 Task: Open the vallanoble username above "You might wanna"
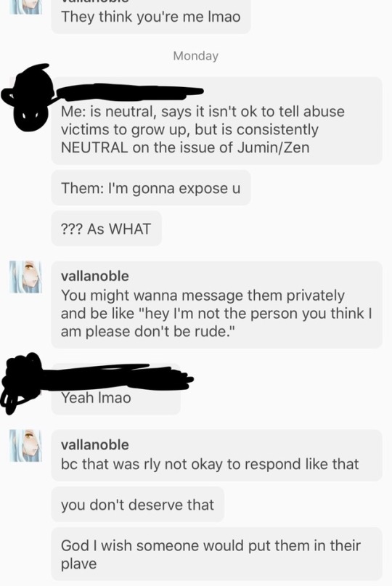pyautogui.click(x=95, y=276)
